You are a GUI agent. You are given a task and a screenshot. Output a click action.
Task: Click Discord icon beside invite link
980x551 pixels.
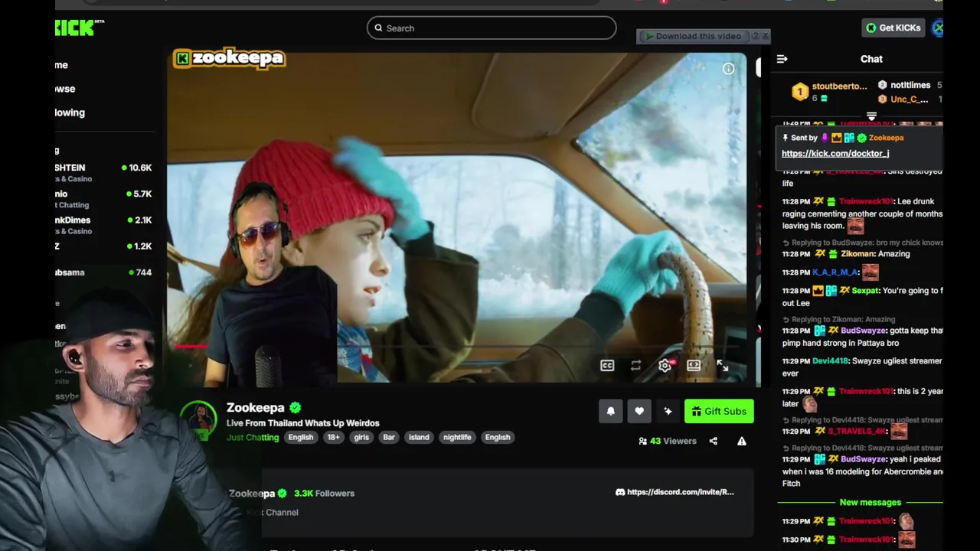[620, 492]
